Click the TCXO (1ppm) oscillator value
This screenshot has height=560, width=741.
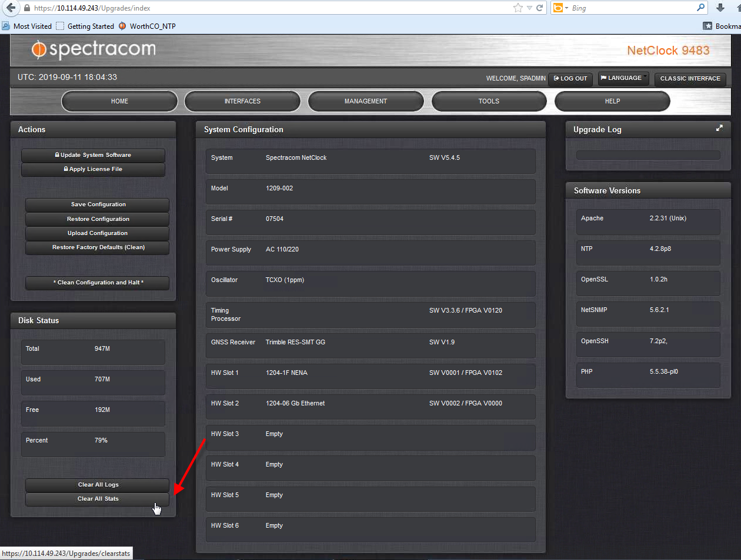285,280
